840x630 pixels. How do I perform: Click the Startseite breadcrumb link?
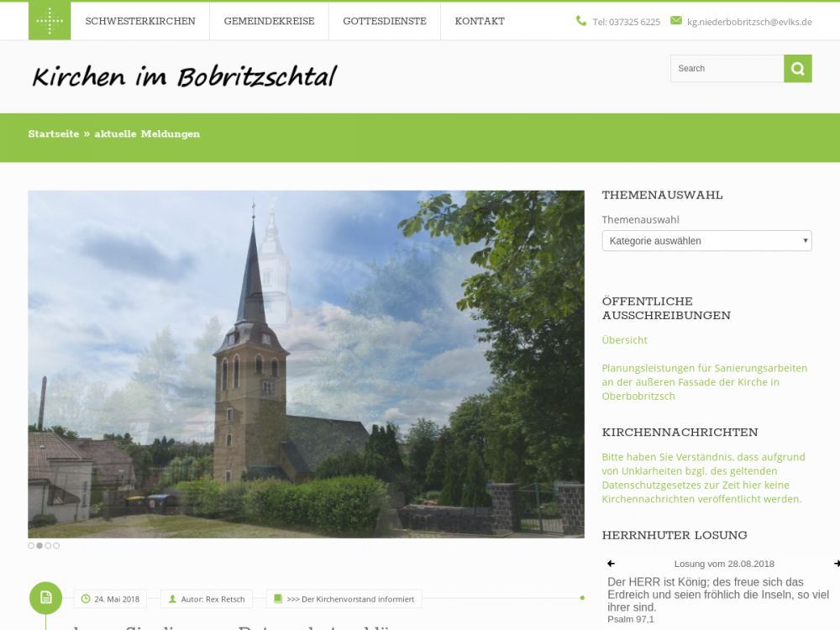tap(54, 134)
